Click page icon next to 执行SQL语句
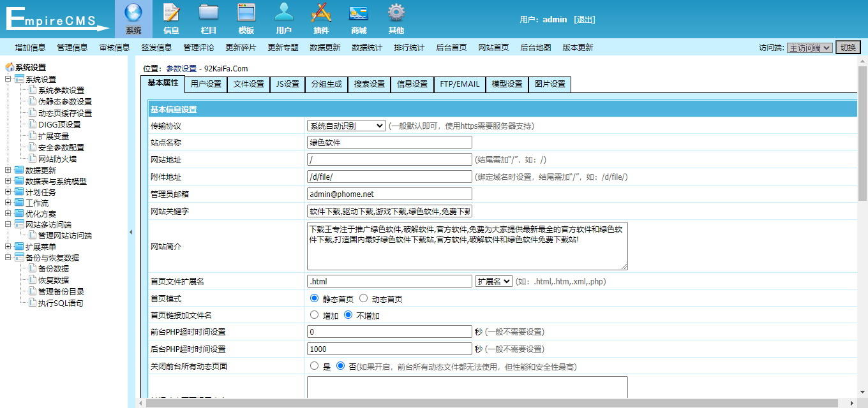 [33, 303]
